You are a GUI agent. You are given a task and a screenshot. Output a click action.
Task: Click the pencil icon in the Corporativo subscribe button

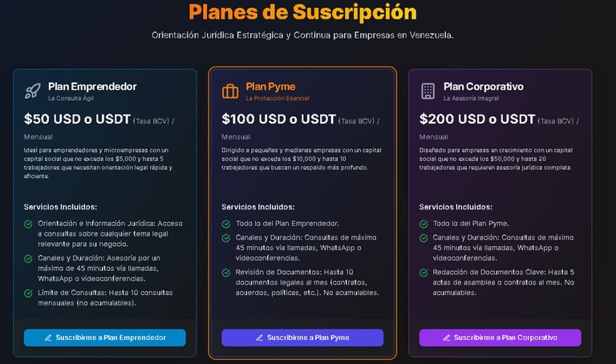[447, 338]
